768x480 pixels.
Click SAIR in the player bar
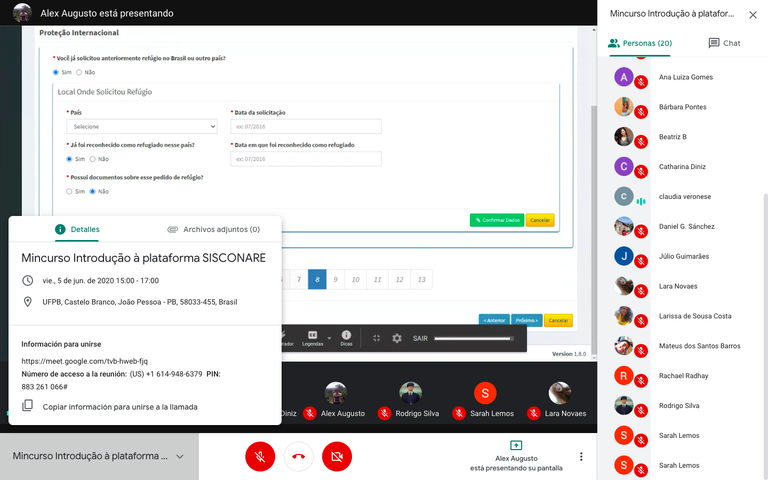click(x=420, y=338)
